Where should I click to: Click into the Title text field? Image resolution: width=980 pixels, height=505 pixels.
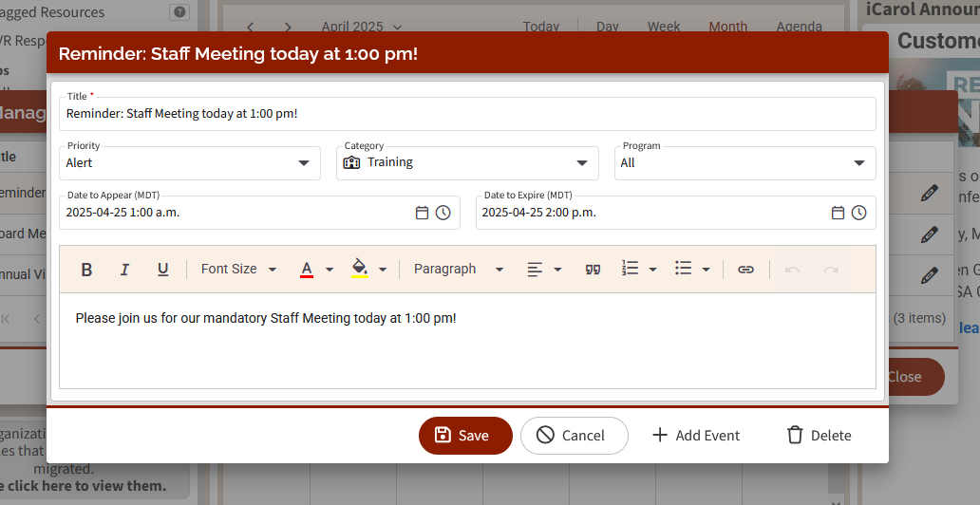[465, 114]
